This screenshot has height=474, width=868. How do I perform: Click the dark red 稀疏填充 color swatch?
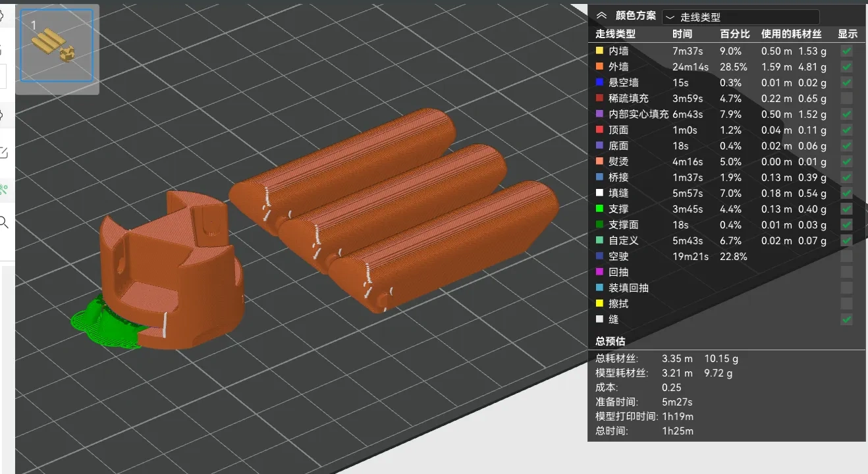click(x=599, y=98)
